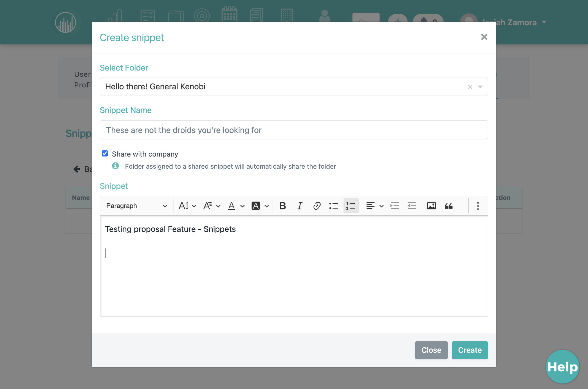The width and height of the screenshot is (588, 389).
Task: Click the Close button in dialog footer
Action: 431,350
